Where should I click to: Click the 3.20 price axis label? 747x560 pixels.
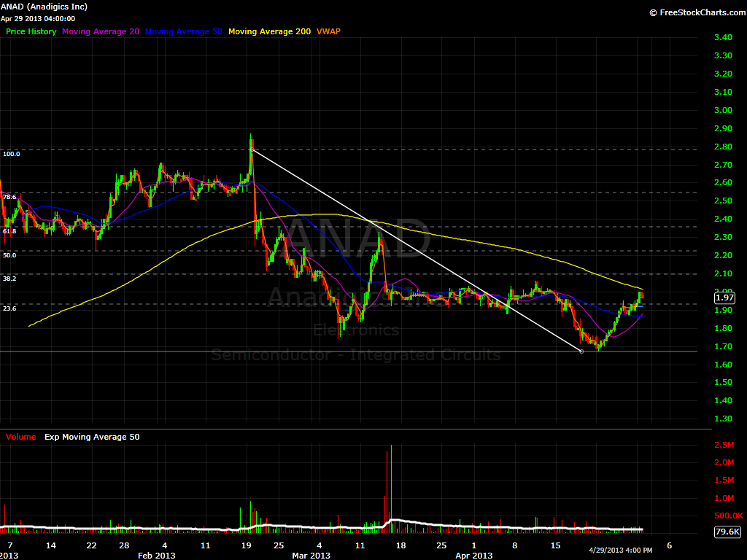pyautogui.click(x=723, y=74)
